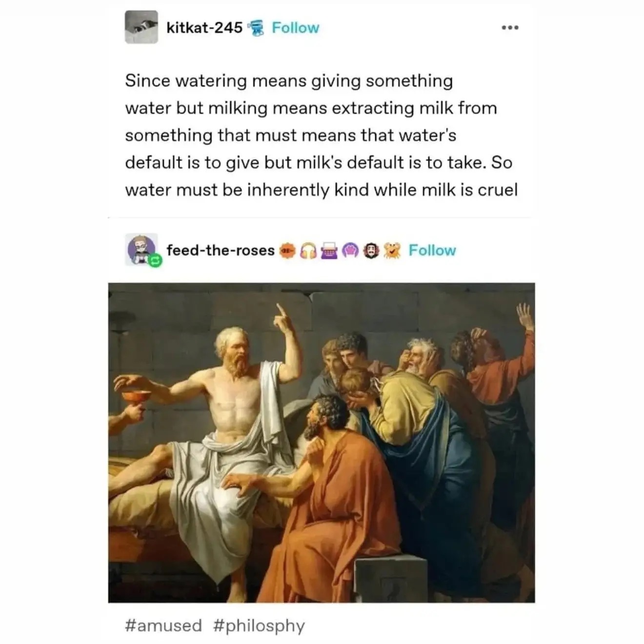Open the three-dot post options menu
The width and height of the screenshot is (644, 644).
tap(510, 28)
